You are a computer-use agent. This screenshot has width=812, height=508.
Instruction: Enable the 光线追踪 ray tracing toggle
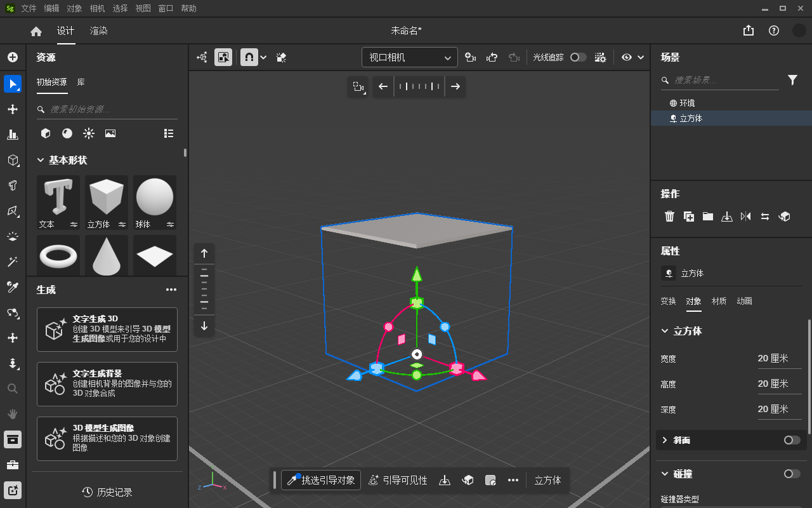(578, 57)
